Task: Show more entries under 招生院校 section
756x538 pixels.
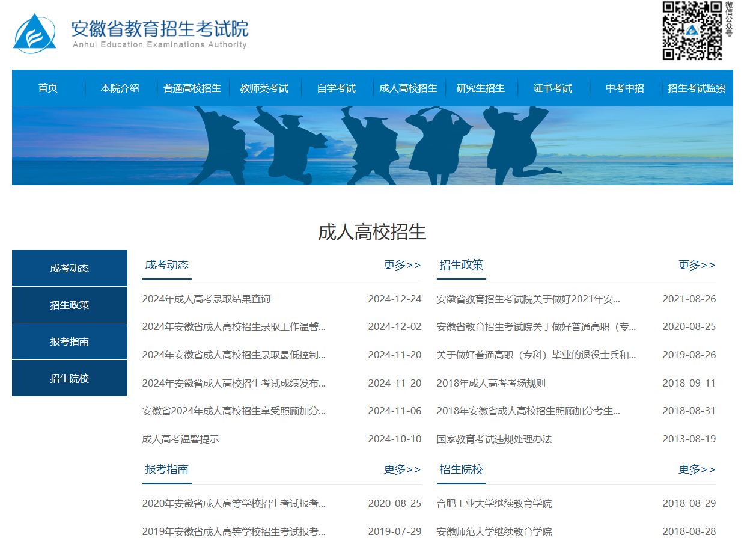Action: [x=697, y=469]
